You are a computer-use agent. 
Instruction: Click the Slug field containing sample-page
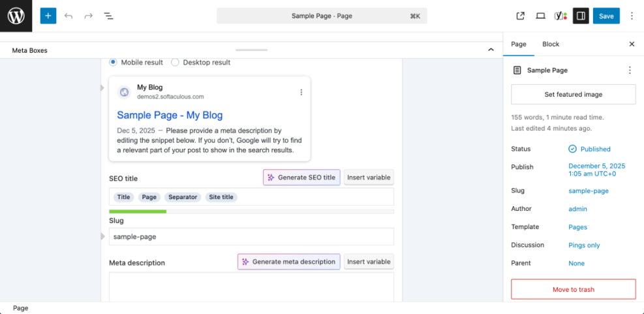coord(251,237)
